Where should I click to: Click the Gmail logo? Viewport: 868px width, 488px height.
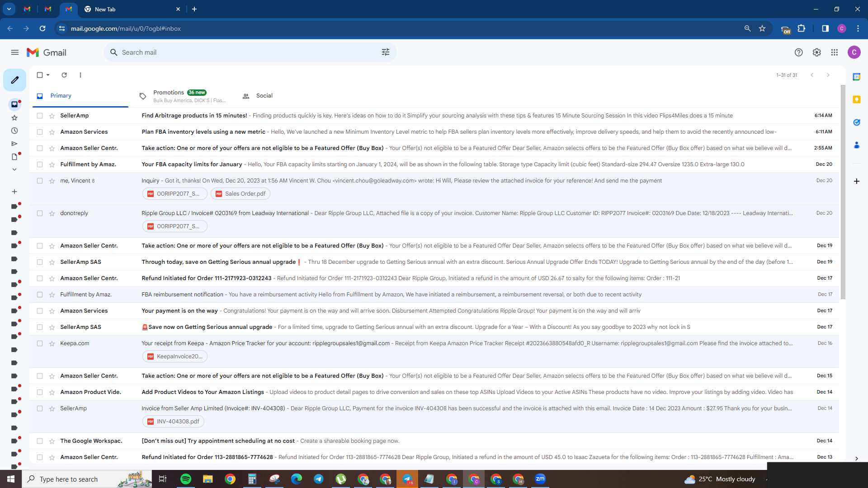47,52
